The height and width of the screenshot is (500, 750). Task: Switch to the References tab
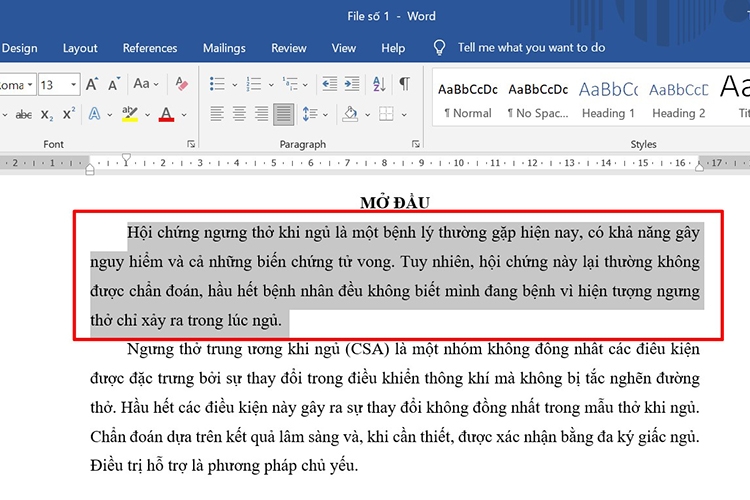pos(150,48)
